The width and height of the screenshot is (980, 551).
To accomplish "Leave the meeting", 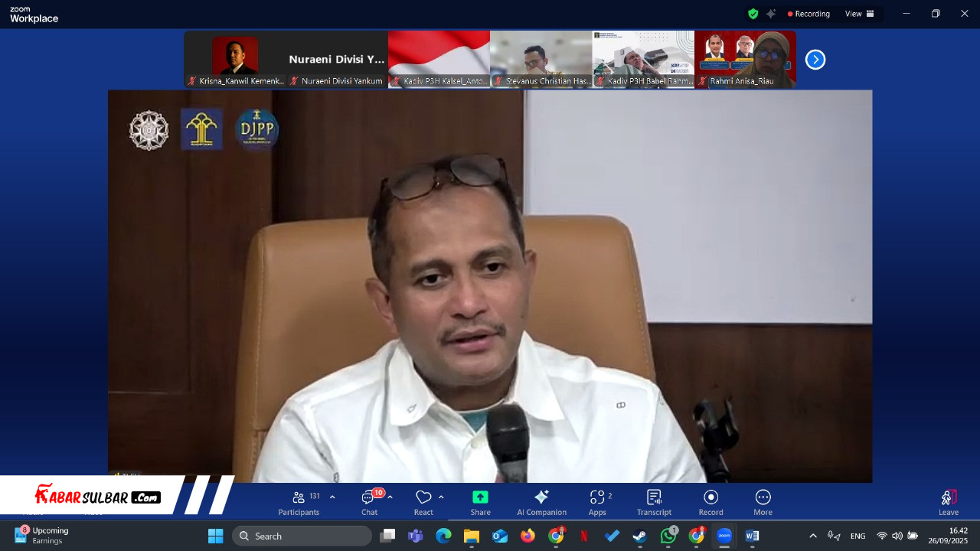I will (x=948, y=502).
